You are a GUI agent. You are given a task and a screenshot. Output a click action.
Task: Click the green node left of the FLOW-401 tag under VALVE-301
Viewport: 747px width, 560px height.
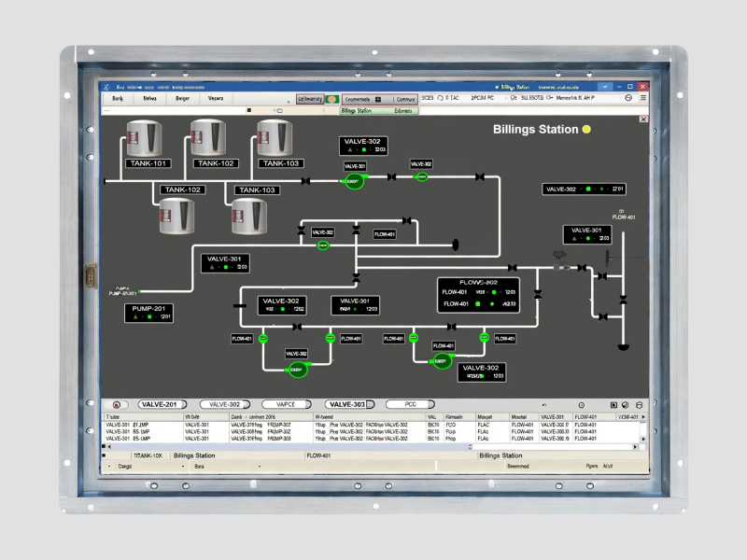point(331,338)
